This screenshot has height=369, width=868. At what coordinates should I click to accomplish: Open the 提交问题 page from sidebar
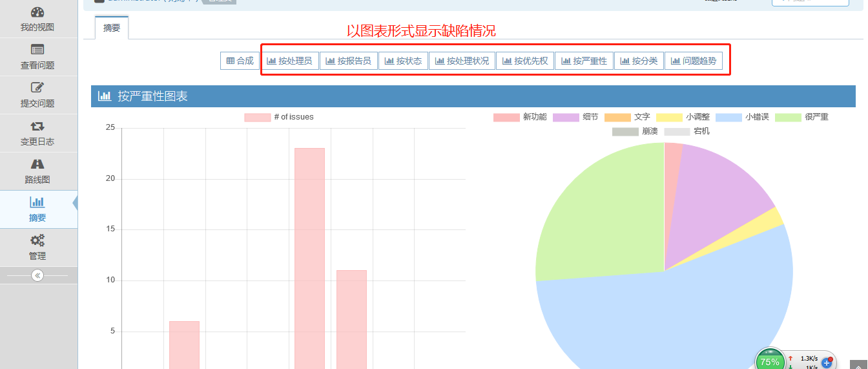coord(38,95)
